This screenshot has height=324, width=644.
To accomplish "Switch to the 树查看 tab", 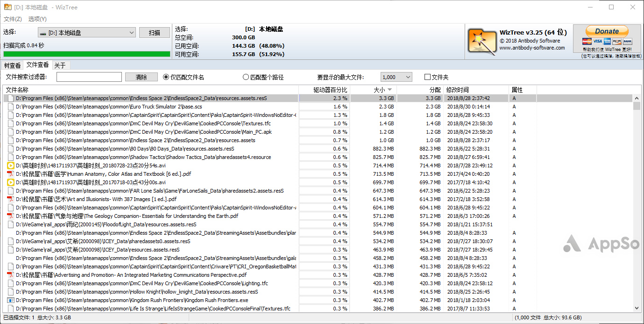I will pos(12,65).
